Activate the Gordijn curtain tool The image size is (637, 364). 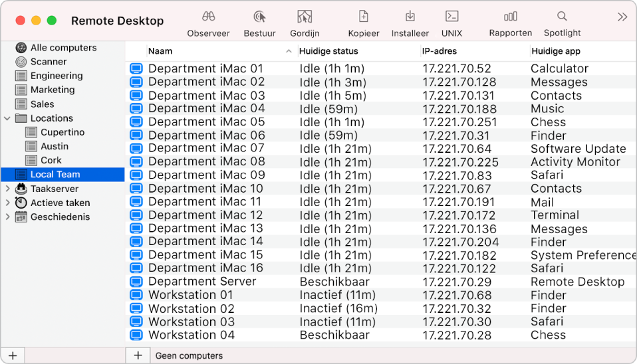(305, 17)
